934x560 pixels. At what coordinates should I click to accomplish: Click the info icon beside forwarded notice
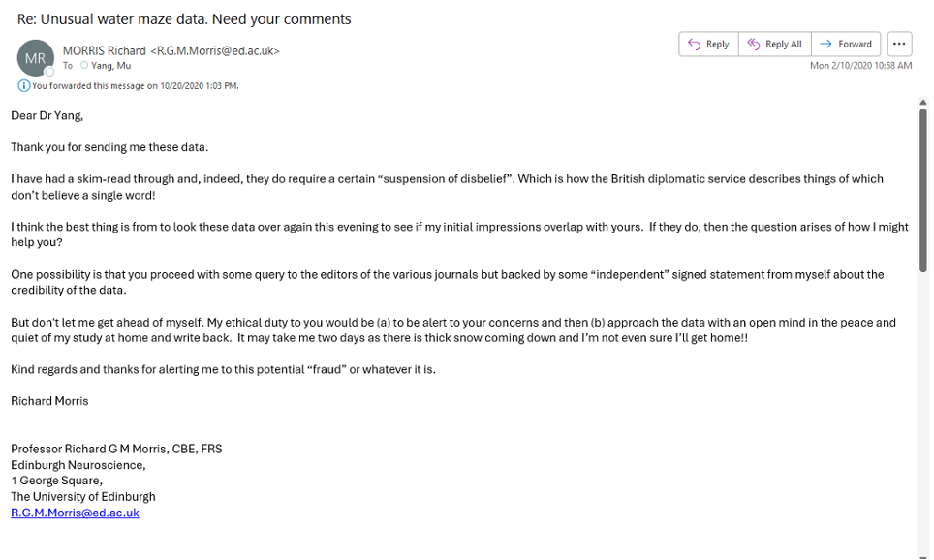tap(24, 86)
